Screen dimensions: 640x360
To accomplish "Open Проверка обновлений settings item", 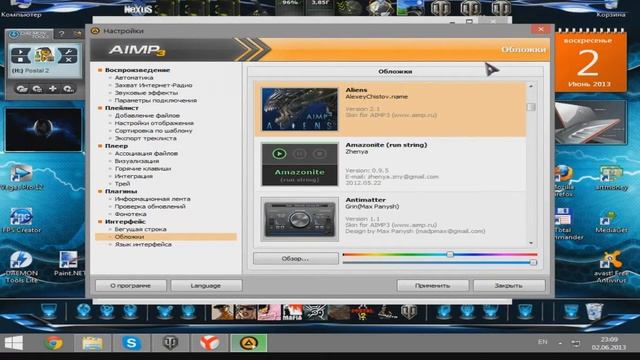I will (150, 207).
